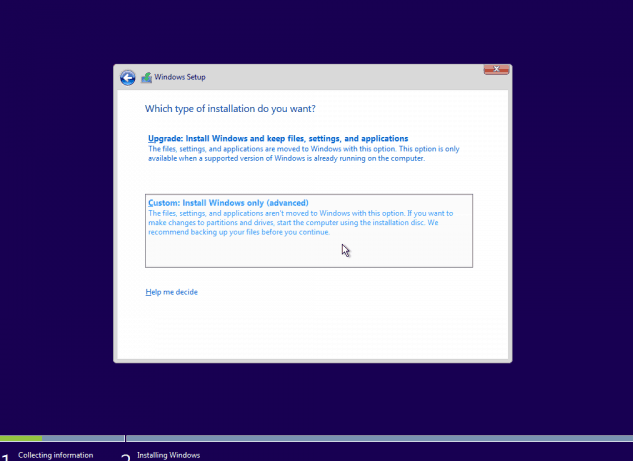Viewport: 633px width, 461px height.
Task: Click the 'Installing Windows' step label
Action: [x=168, y=455]
